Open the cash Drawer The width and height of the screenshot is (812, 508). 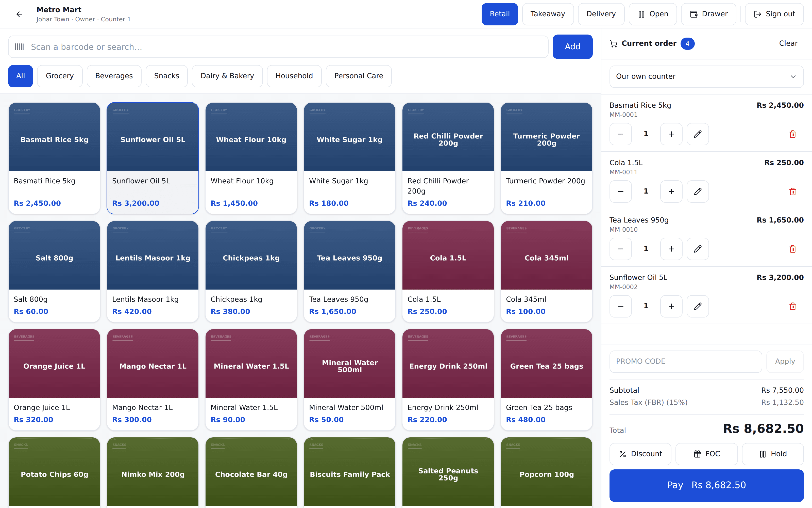[708, 14]
